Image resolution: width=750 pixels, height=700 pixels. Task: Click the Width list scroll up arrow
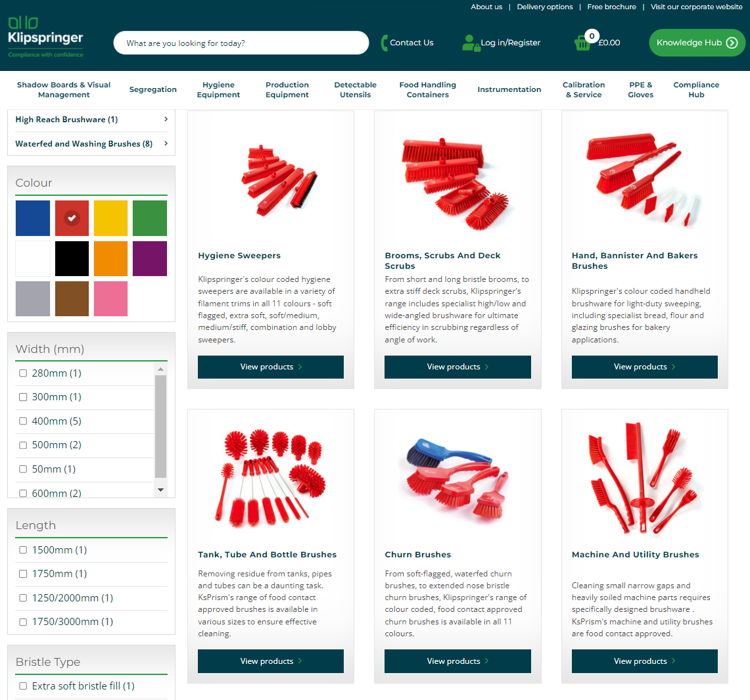pyautogui.click(x=160, y=369)
